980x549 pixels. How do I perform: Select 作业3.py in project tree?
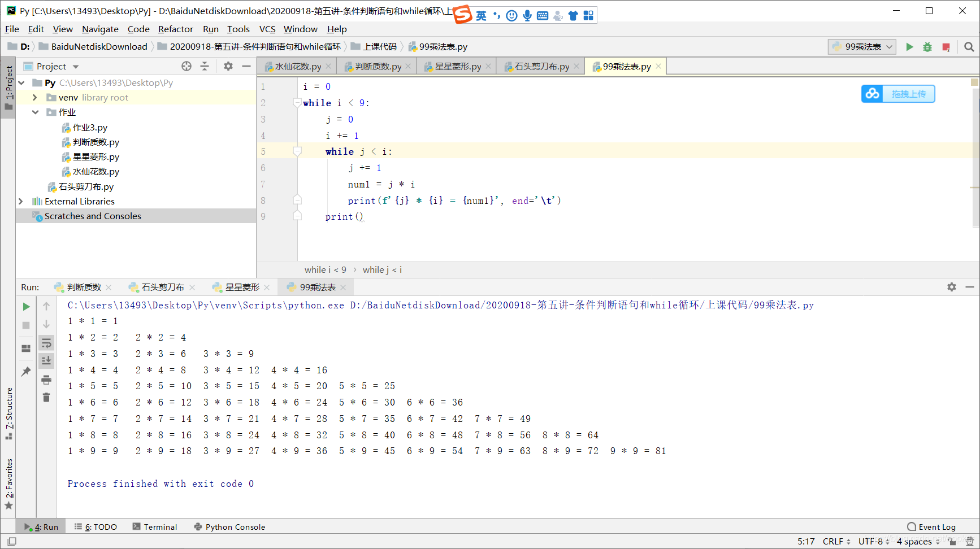point(90,127)
